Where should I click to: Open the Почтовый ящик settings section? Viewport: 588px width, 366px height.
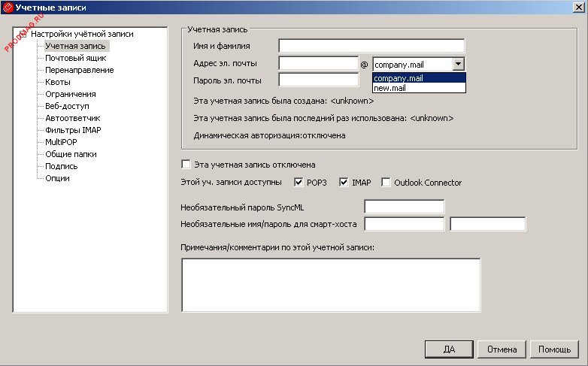pos(75,58)
